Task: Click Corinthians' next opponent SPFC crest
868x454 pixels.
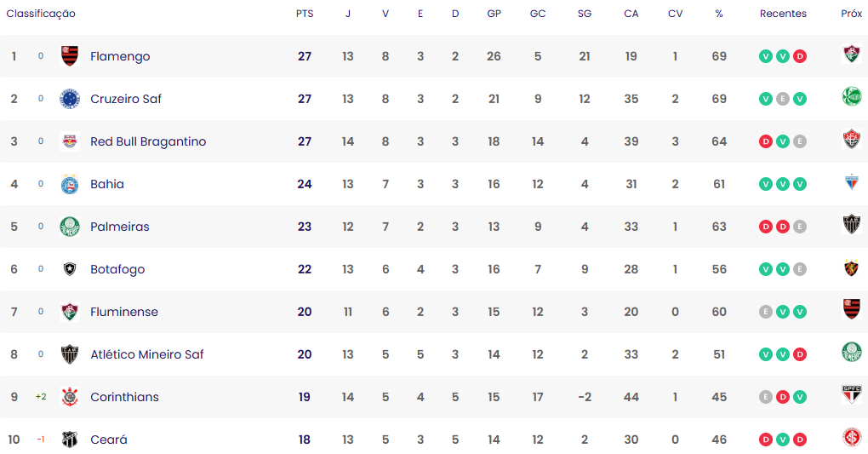Action: click(851, 394)
